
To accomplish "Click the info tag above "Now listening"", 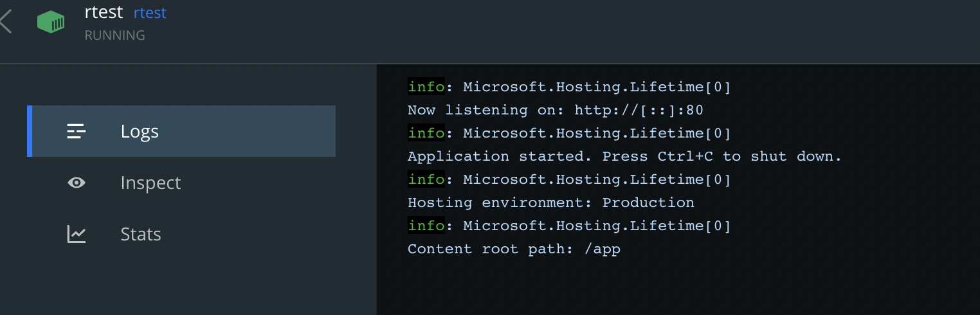I will click(x=426, y=87).
